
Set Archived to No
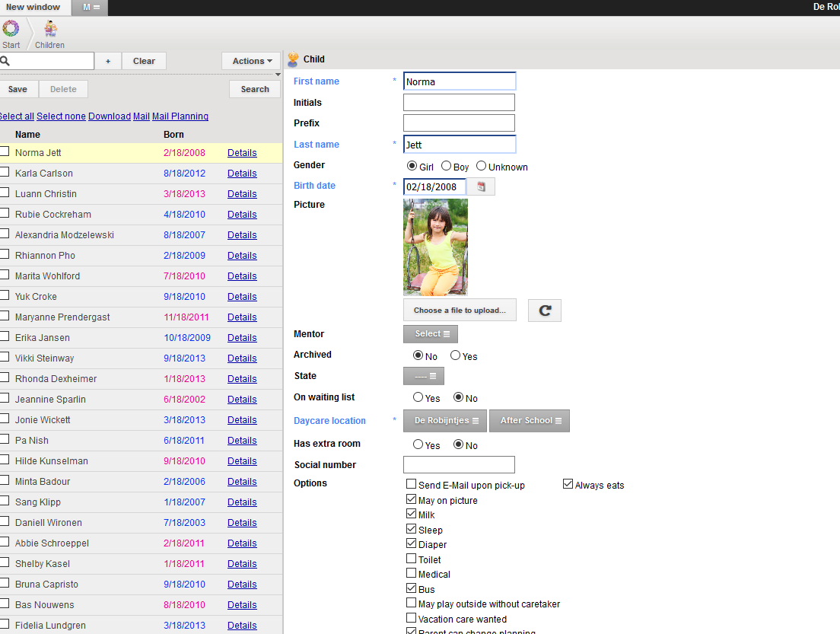pyautogui.click(x=418, y=355)
